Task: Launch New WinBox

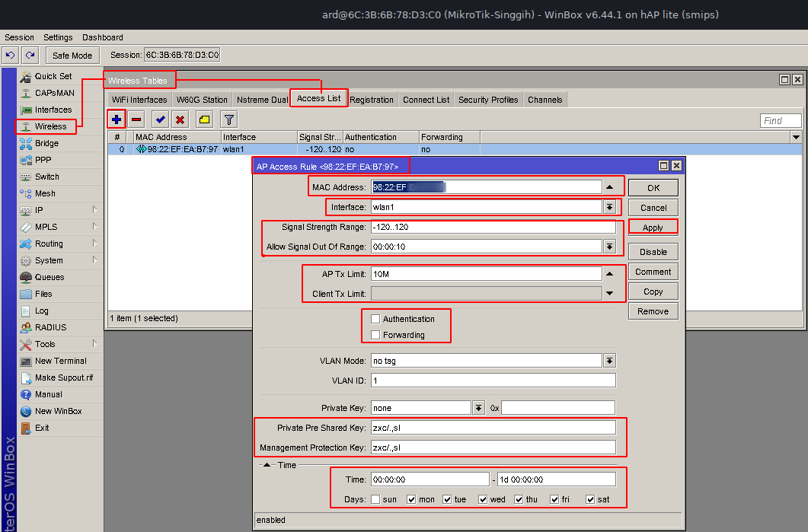Action: pyautogui.click(x=58, y=411)
